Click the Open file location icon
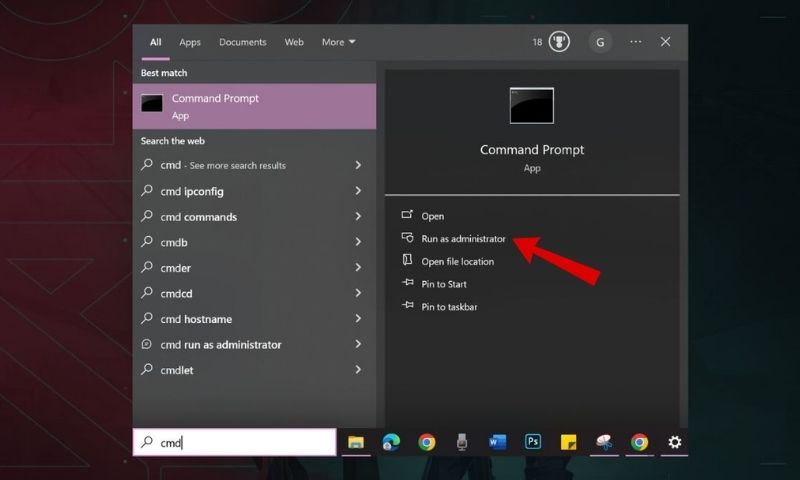Screen dimensions: 800x480 [407, 260]
